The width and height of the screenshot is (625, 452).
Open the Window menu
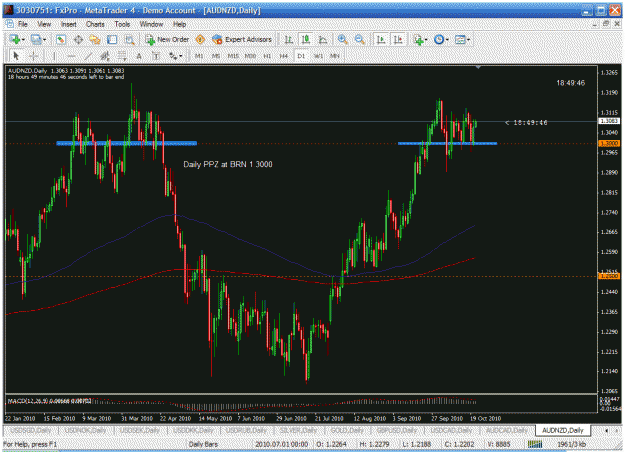(x=151, y=24)
